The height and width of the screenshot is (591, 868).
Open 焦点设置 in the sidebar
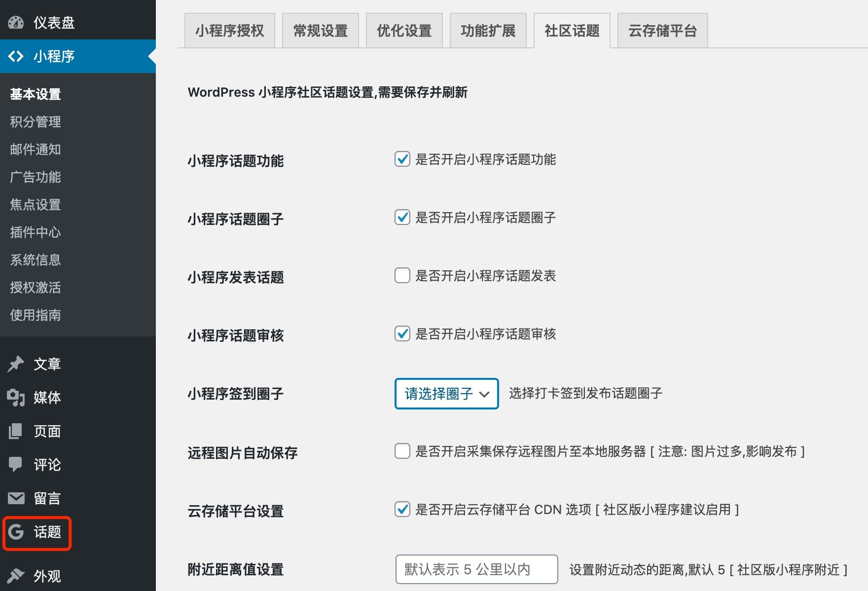pyautogui.click(x=36, y=205)
